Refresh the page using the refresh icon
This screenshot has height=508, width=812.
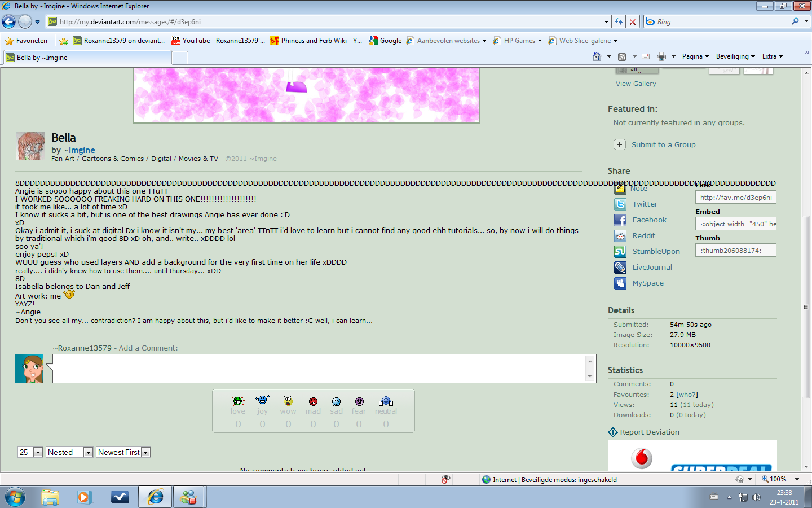[619, 22]
